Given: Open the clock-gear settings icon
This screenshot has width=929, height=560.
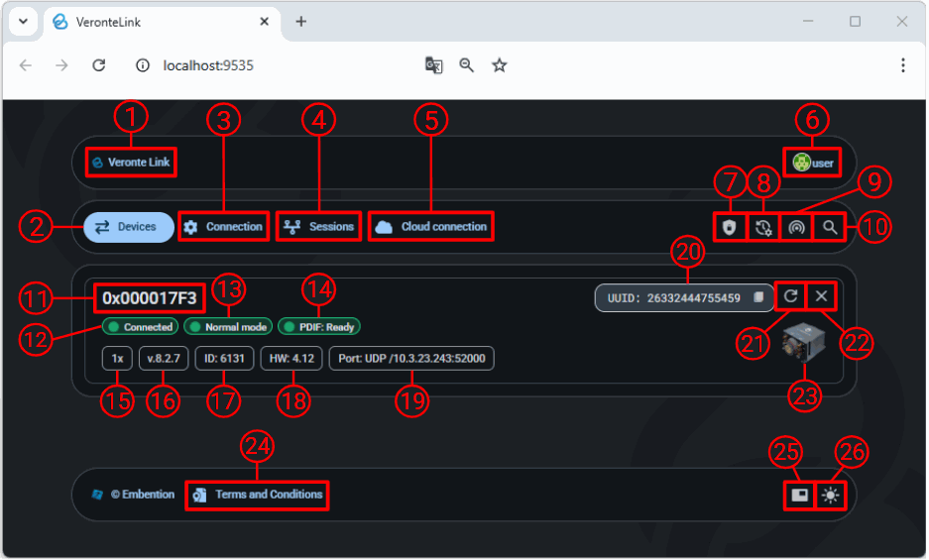Looking at the screenshot, I should (762, 227).
